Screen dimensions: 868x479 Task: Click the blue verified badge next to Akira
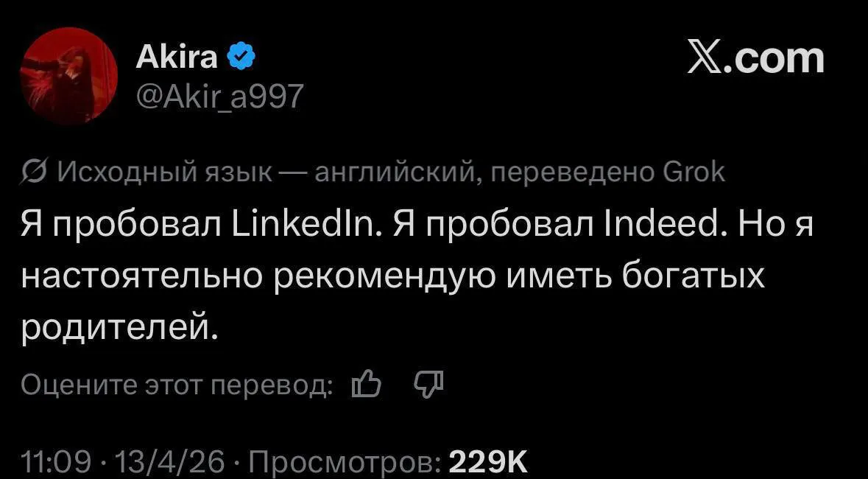tap(243, 53)
